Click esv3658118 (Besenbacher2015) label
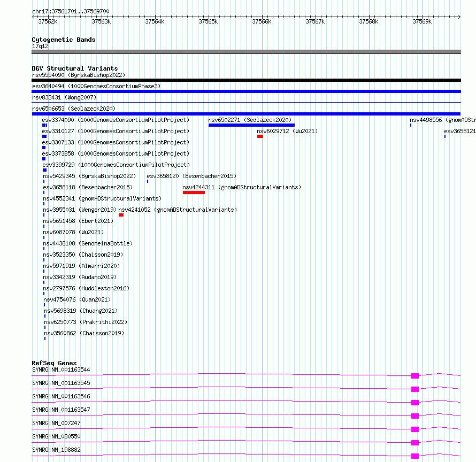 [88, 187]
